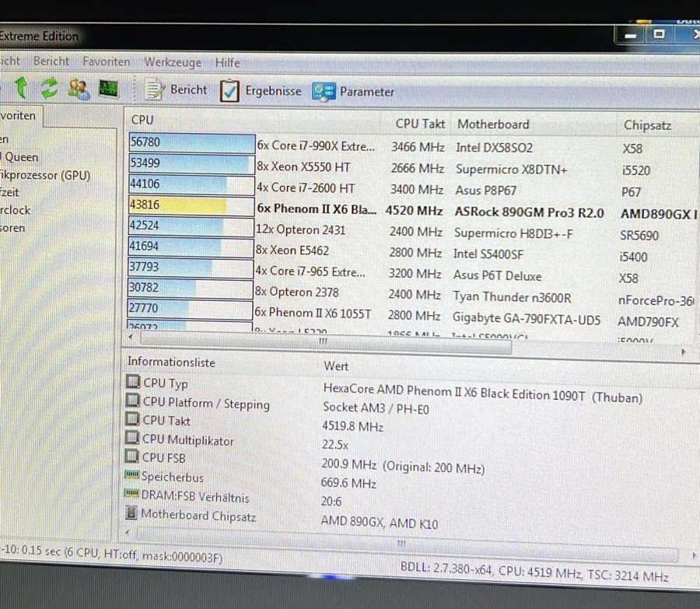The height and width of the screenshot is (609, 700).
Task: Click the horizontal scrollbar left arrow
Action: pyautogui.click(x=131, y=337)
